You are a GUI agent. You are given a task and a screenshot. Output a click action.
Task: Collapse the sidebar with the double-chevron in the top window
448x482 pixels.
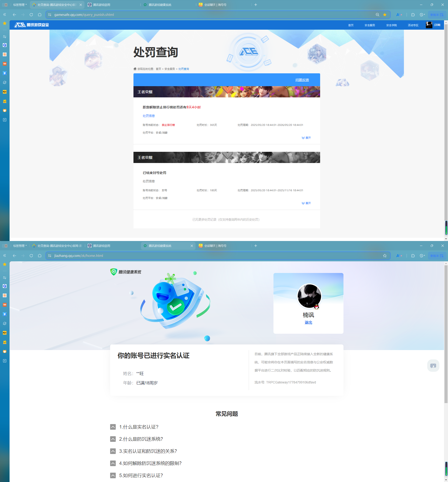pos(5,14)
